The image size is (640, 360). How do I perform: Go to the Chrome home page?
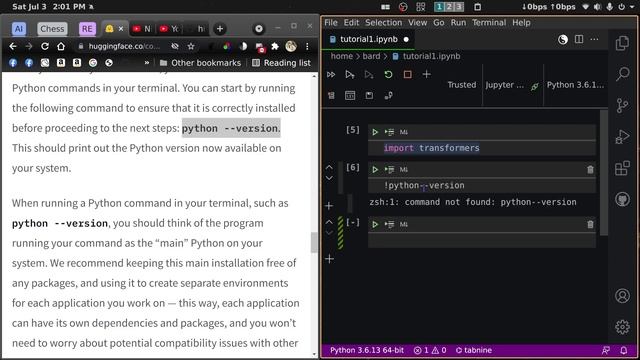coord(61,47)
